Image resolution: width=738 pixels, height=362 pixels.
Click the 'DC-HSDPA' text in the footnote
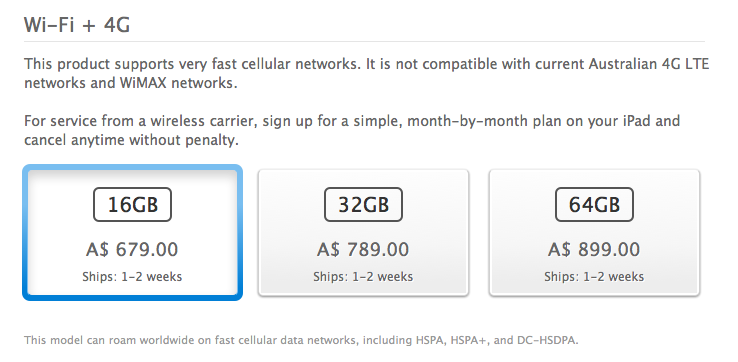tap(548, 340)
